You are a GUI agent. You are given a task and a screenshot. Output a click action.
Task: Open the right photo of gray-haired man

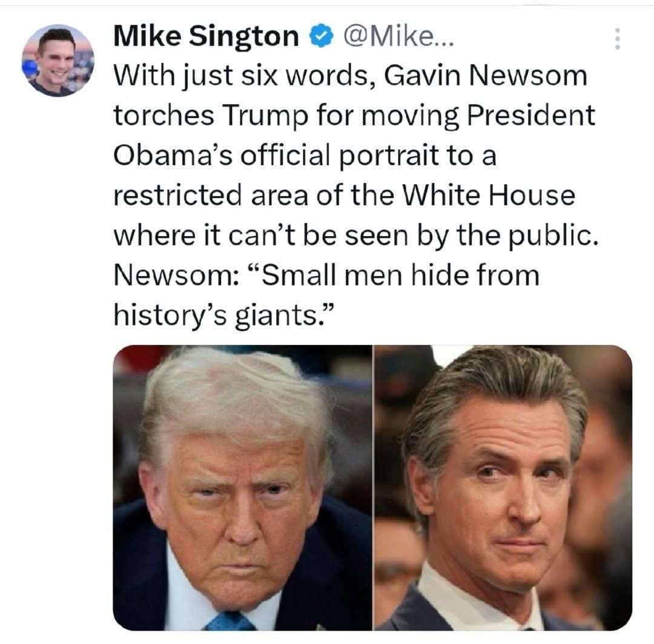point(503,487)
